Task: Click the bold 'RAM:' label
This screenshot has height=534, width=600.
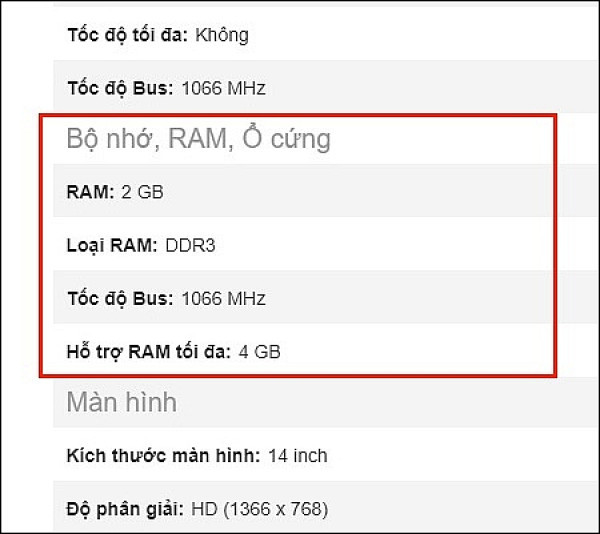Action: click(90, 192)
